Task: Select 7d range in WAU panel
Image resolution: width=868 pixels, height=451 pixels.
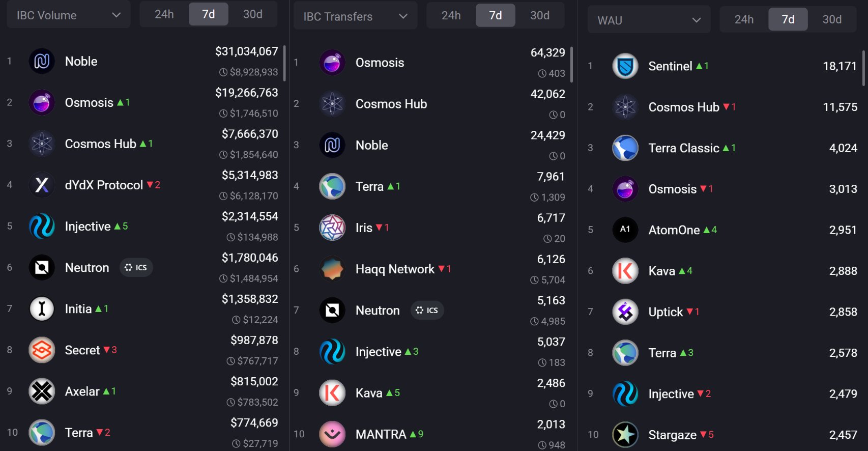Action: [788, 19]
